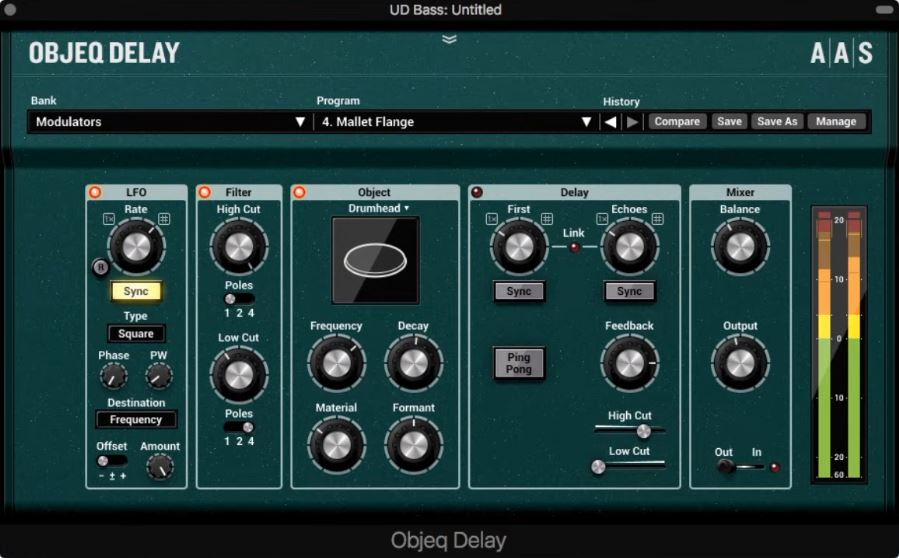Click the LFO Phase knob

coord(113,376)
